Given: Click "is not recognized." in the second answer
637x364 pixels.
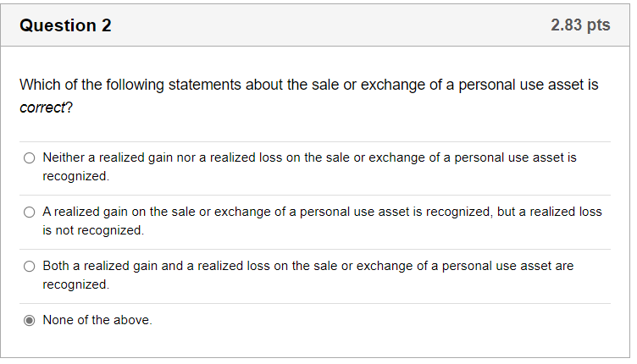Looking at the screenshot, I should tap(93, 230).
